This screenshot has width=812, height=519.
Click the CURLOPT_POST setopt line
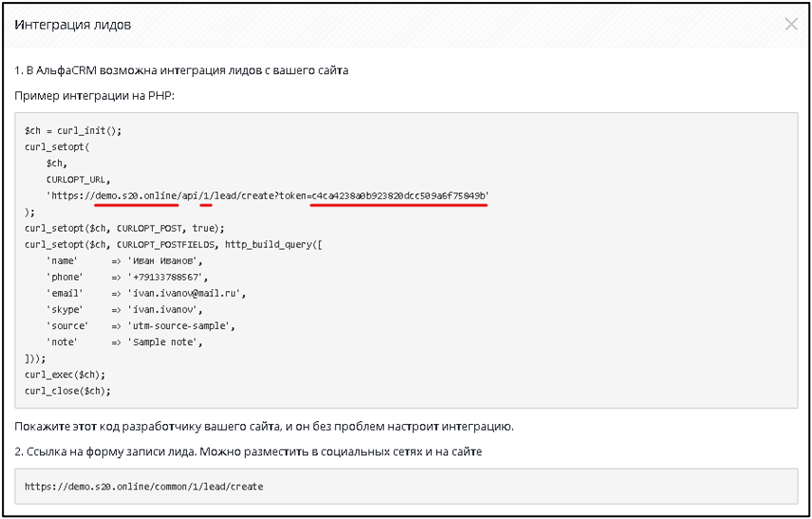coord(124,229)
